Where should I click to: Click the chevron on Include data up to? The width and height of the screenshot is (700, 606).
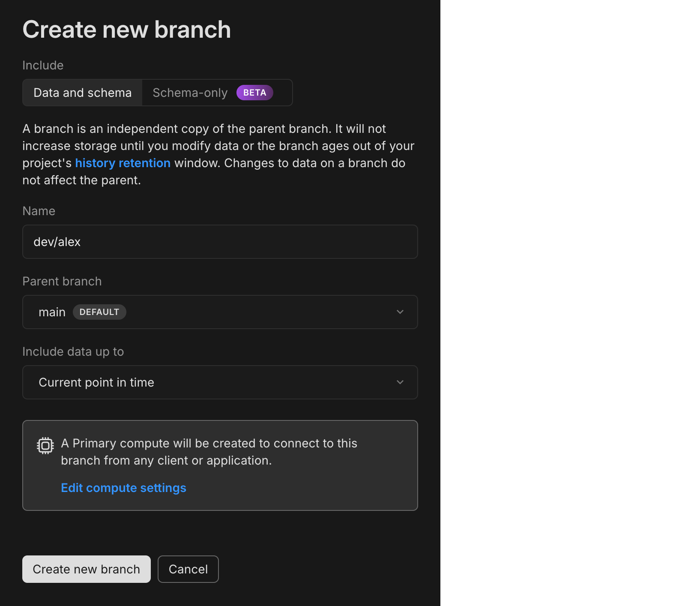(400, 382)
